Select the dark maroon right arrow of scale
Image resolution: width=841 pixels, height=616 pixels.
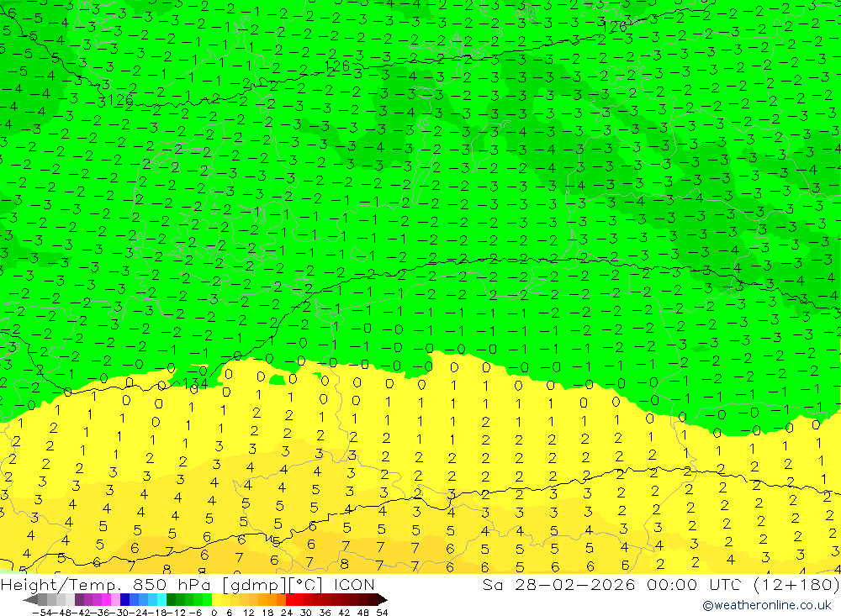pyautogui.click(x=383, y=599)
